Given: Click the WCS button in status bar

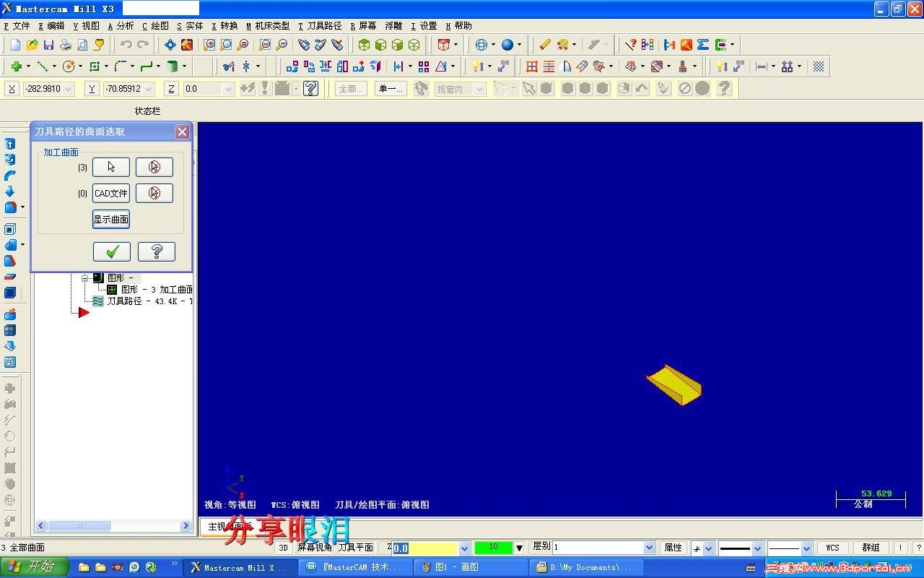Looking at the screenshot, I should click(x=832, y=548).
